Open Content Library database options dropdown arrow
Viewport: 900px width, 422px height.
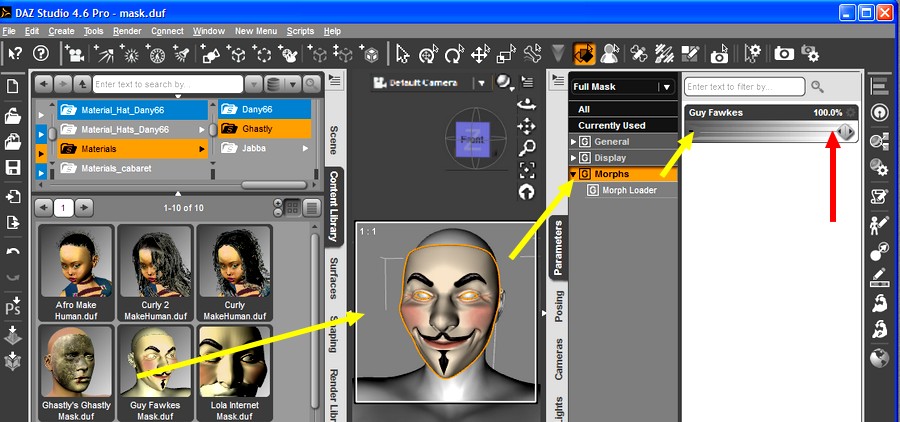click(x=293, y=84)
